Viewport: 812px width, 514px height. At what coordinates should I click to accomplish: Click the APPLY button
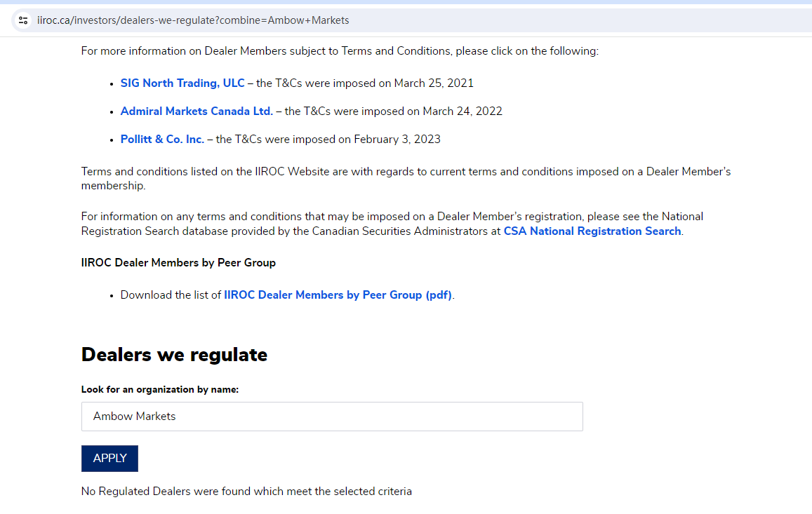point(109,458)
